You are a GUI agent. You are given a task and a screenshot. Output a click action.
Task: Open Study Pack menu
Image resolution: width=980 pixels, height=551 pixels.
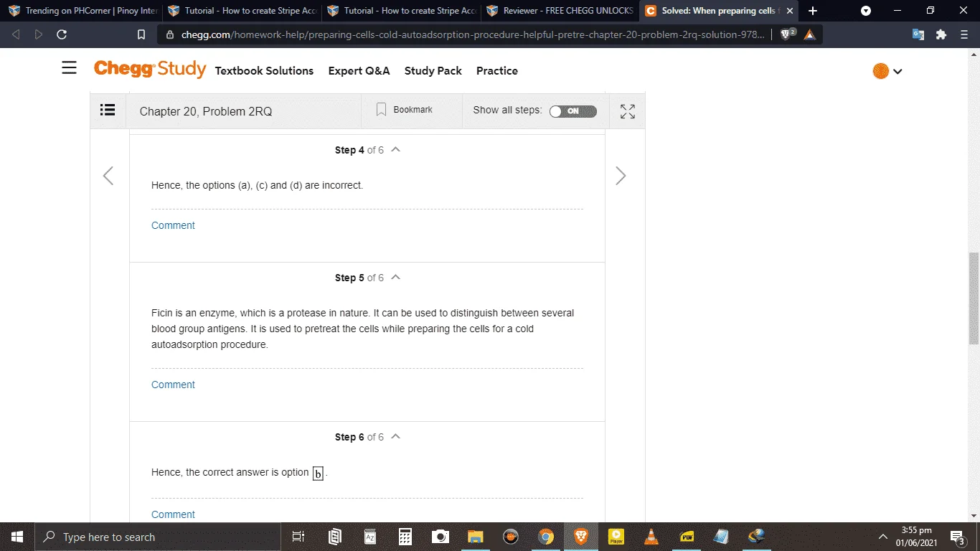tap(433, 70)
